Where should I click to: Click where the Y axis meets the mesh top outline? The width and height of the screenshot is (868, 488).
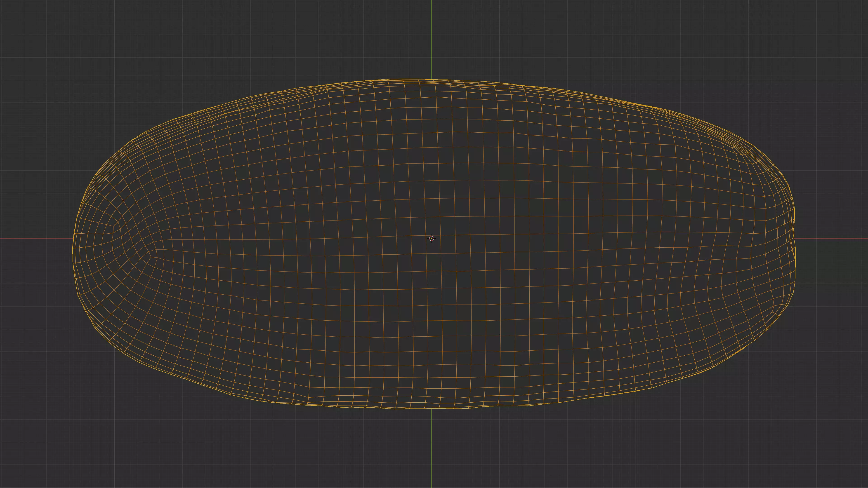(432, 80)
